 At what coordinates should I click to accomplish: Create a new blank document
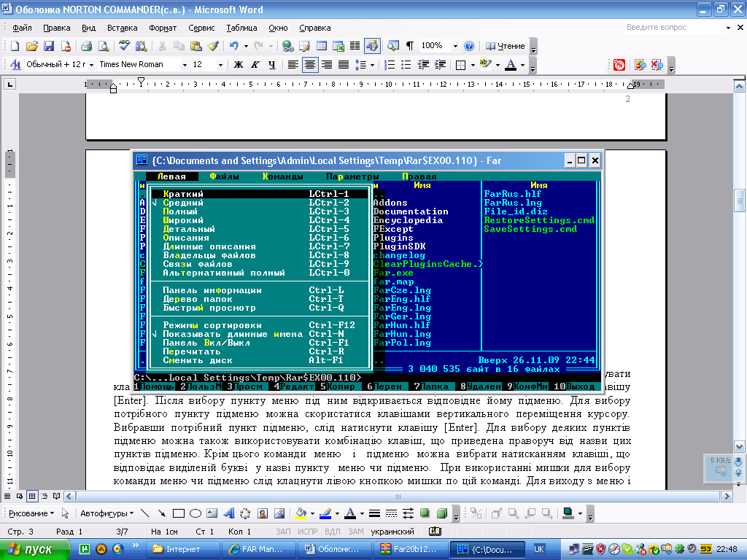coord(15,46)
